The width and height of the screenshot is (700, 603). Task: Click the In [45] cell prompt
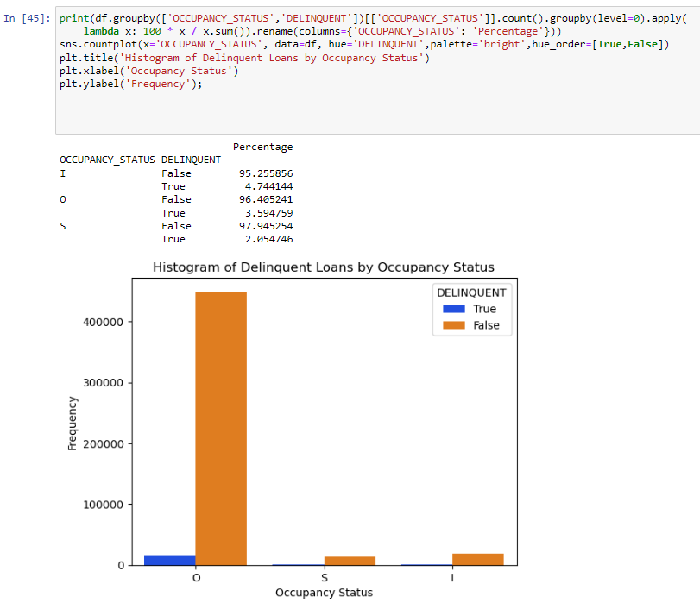pyautogui.click(x=27, y=18)
